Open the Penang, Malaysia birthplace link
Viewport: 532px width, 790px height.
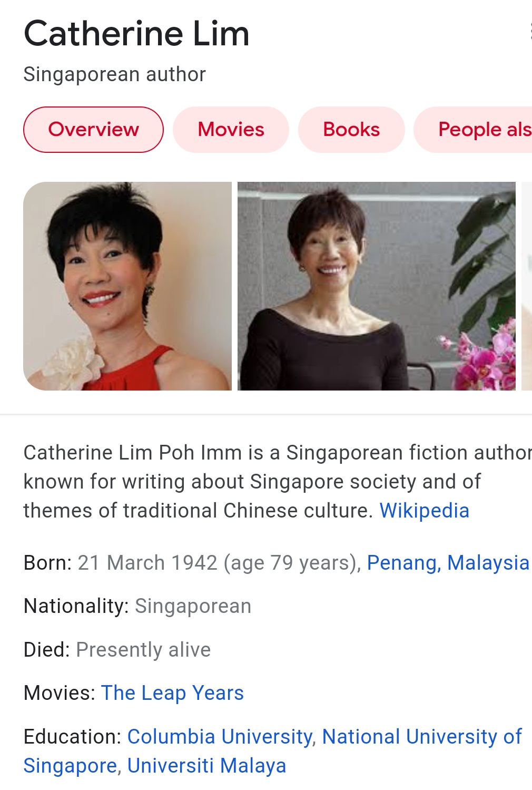(448, 563)
